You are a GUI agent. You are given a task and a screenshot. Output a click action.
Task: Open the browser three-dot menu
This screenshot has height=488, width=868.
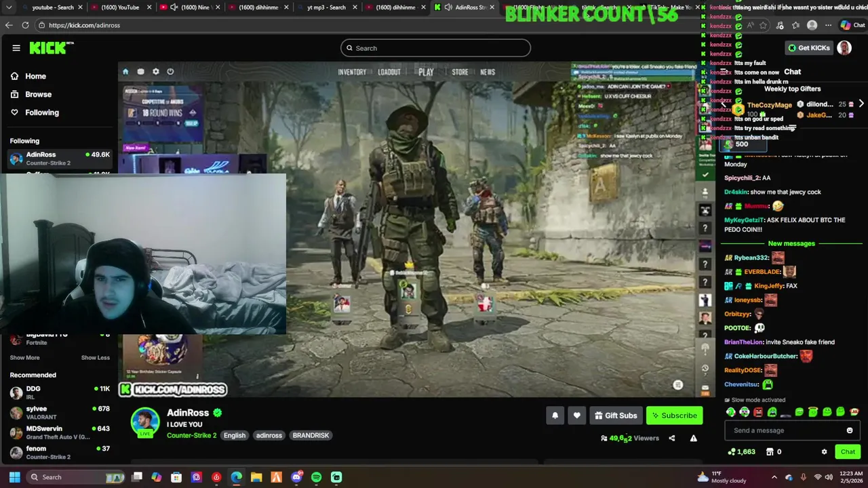point(828,25)
